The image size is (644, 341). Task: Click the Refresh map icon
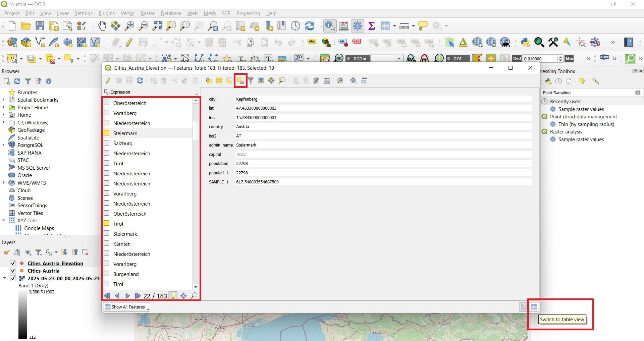[x=310, y=26]
